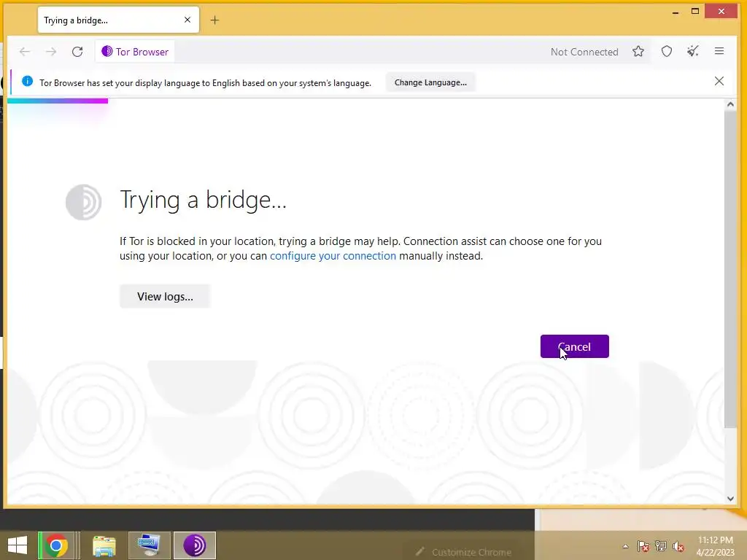Viewport: 747px width, 560px height.
Task: Open the security level shield icon
Action: pos(667,52)
